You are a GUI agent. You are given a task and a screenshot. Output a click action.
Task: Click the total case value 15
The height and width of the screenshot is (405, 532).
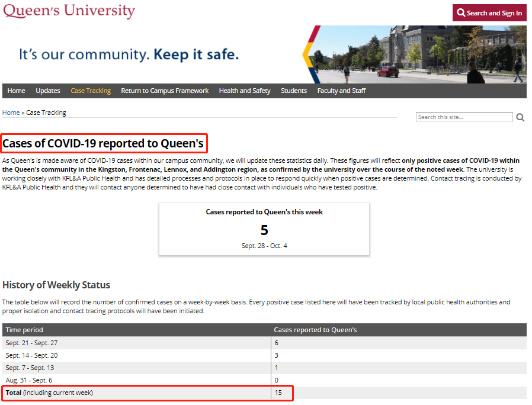[278, 393]
